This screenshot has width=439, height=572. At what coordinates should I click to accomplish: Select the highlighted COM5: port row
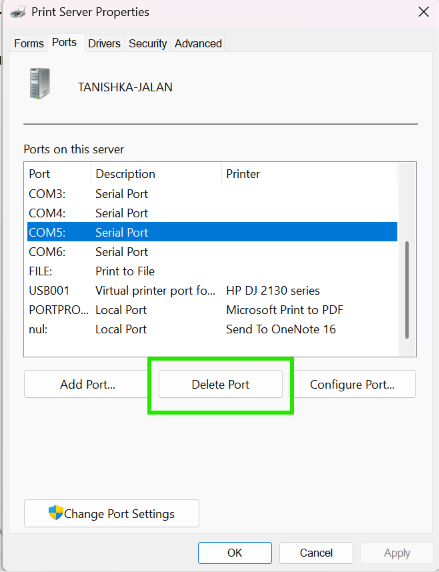click(x=212, y=232)
